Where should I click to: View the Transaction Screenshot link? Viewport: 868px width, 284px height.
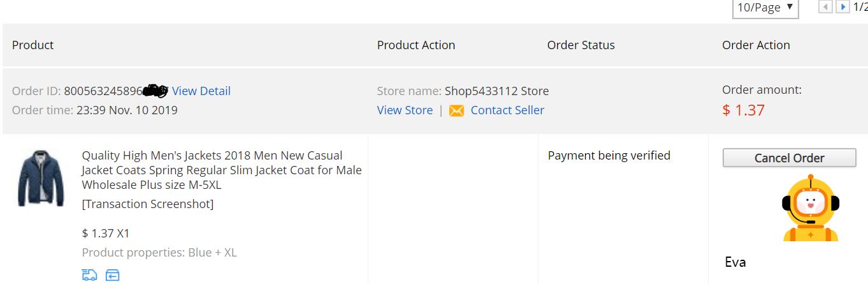pos(148,204)
